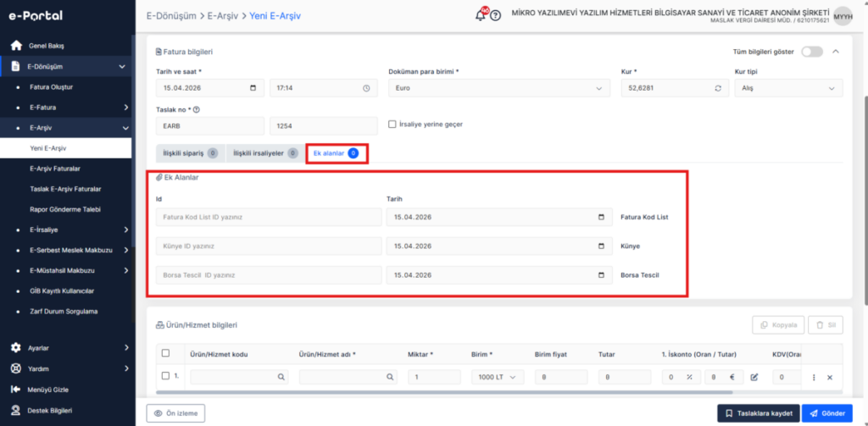
Task: Click the page vertical scrollbar
Action: [x=865, y=199]
